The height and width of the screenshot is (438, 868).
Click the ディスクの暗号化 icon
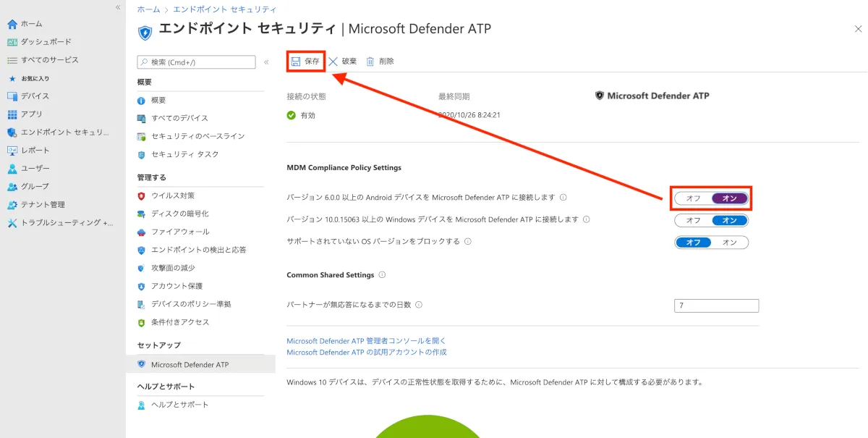tap(141, 214)
